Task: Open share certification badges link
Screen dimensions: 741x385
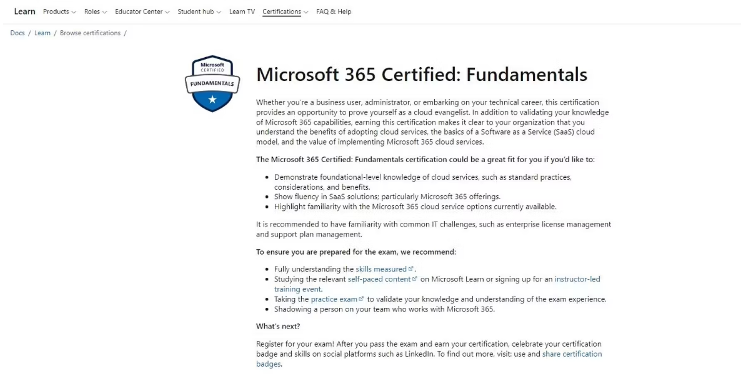Action: pos(429,359)
